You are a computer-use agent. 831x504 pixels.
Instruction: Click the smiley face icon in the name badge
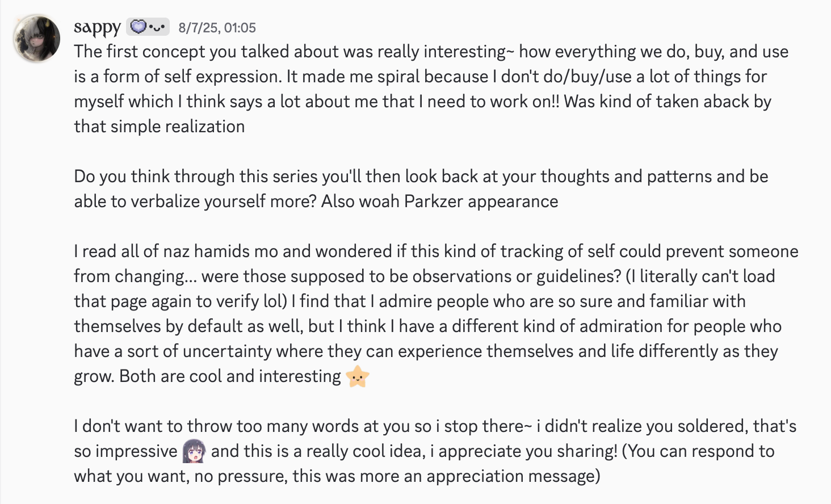(x=158, y=27)
